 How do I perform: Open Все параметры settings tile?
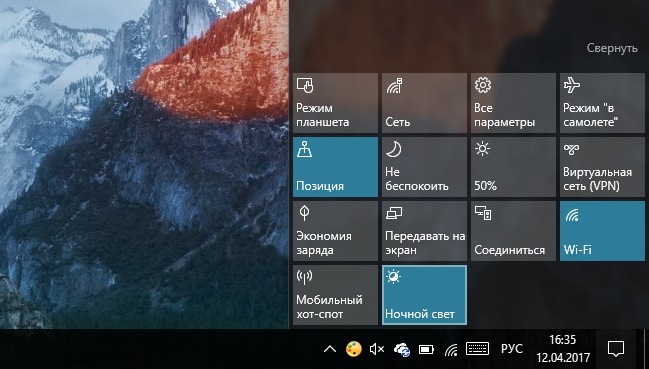point(513,103)
